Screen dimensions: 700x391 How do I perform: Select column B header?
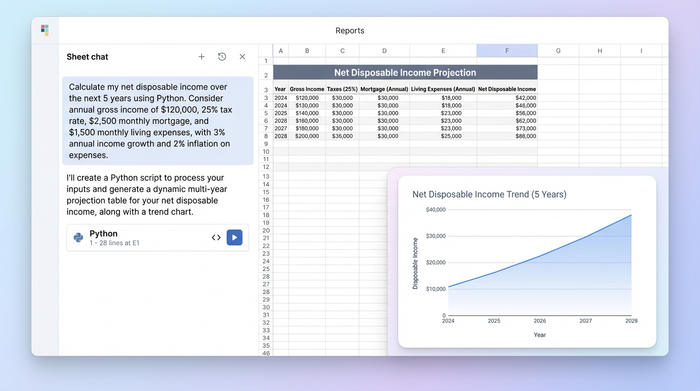tap(307, 50)
